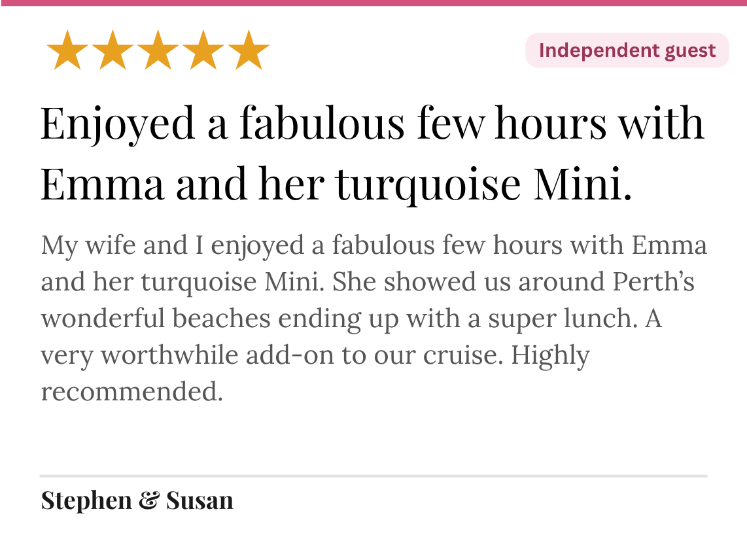Select the third star in the rating

click(x=158, y=50)
